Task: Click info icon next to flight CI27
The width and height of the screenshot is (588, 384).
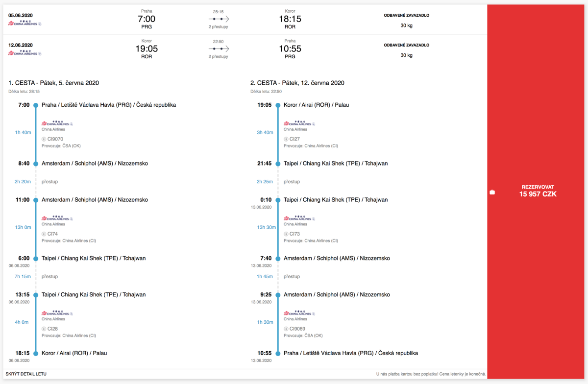Action: click(x=286, y=139)
